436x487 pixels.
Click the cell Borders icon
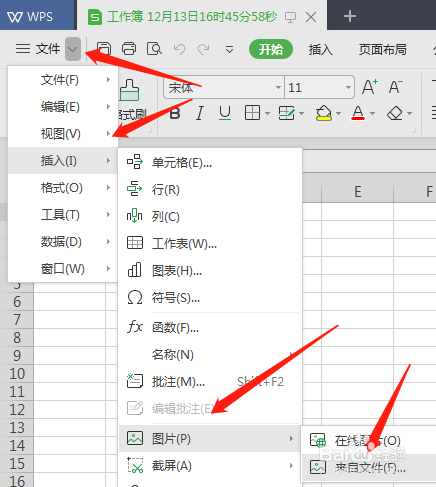coord(252,113)
